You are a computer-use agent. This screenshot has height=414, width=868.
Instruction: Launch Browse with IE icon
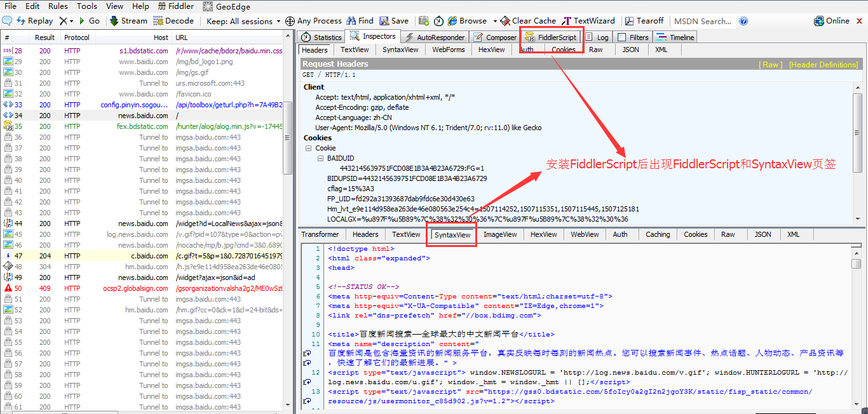pos(468,21)
